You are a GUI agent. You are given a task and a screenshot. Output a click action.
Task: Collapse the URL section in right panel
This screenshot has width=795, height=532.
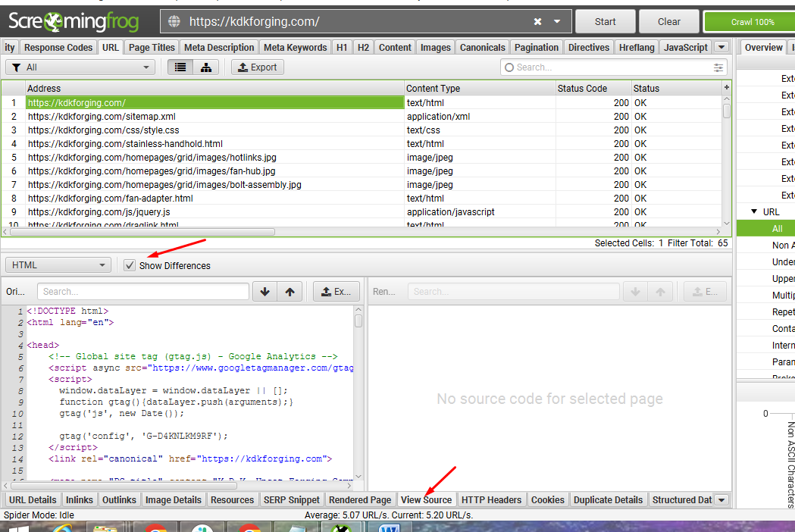[x=754, y=211]
